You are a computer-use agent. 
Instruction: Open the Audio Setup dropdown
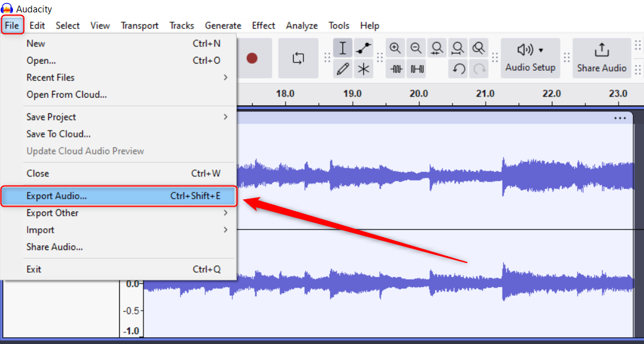(530, 58)
